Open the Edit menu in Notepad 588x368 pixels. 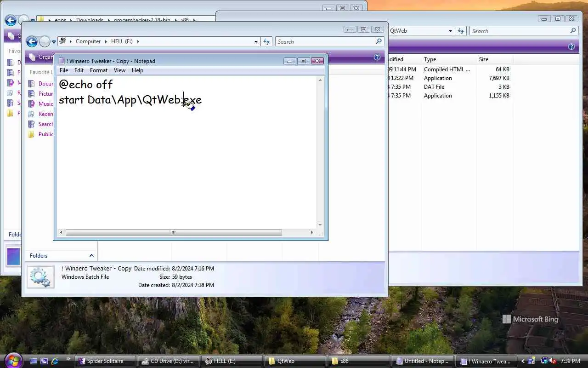[79, 70]
